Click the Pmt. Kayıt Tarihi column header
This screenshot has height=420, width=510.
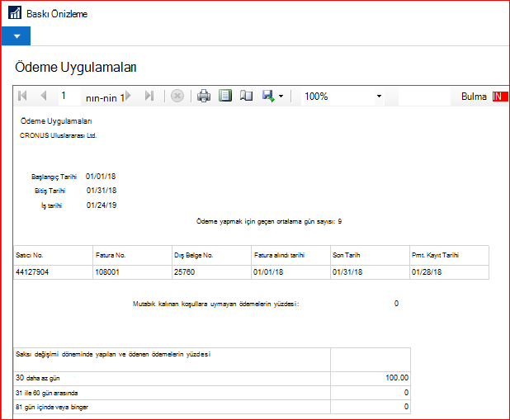click(449, 256)
